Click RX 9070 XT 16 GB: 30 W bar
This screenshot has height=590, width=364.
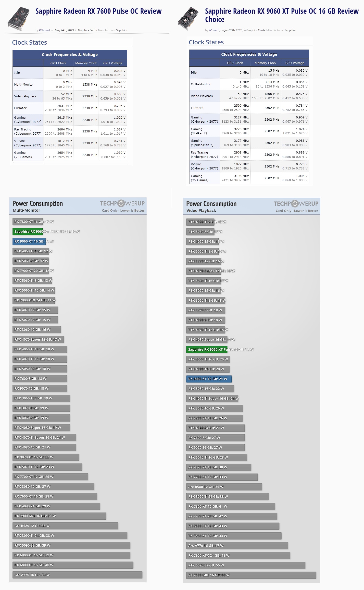pos(219,467)
